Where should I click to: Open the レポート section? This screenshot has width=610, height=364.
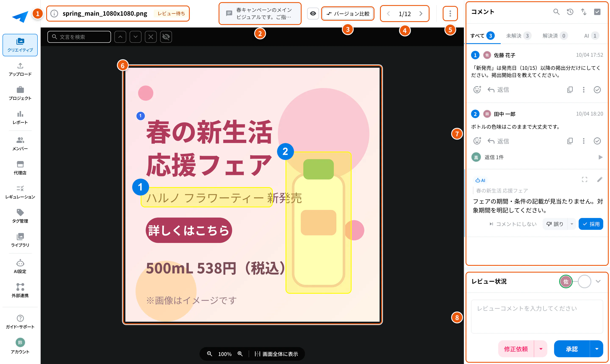20,118
